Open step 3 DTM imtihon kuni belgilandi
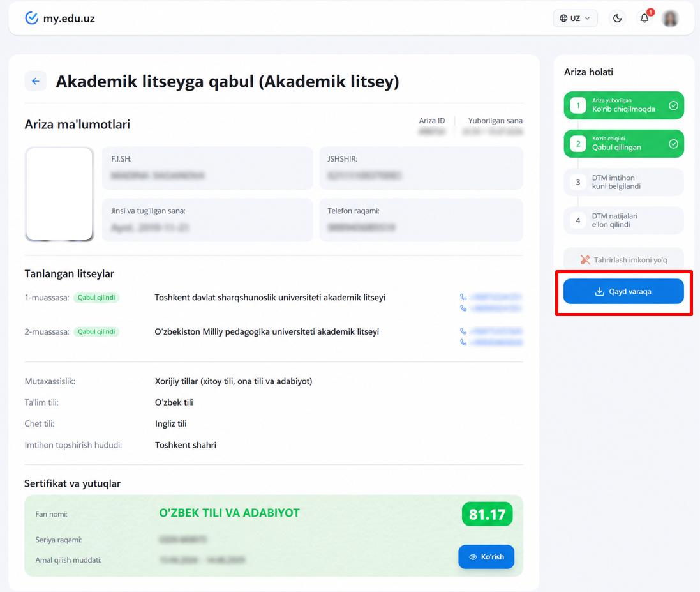This screenshot has width=700, height=592. [623, 182]
